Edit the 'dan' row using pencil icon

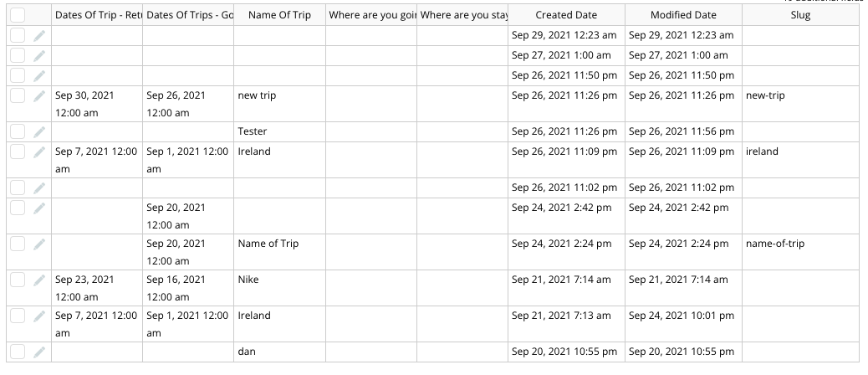click(x=38, y=352)
